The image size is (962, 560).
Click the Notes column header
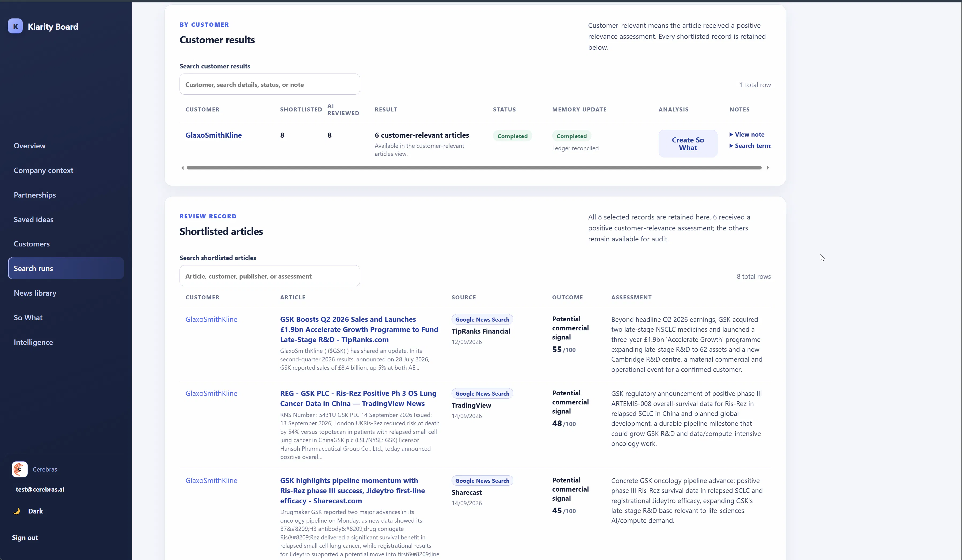click(739, 110)
